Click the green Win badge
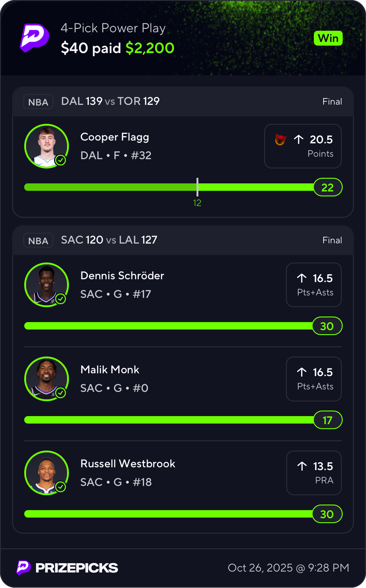Image resolution: width=366 pixels, height=588 pixels. (328, 38)
